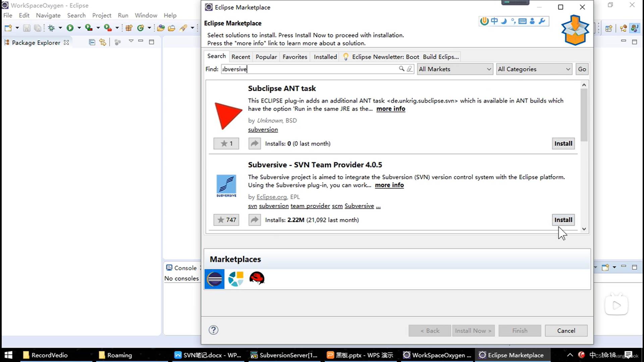Image resolution: width=644 pixels, height=362 pixels.
Task: Open Package Explorer view menu triangle
Action: pyautogui.click(x=131, y=41)
